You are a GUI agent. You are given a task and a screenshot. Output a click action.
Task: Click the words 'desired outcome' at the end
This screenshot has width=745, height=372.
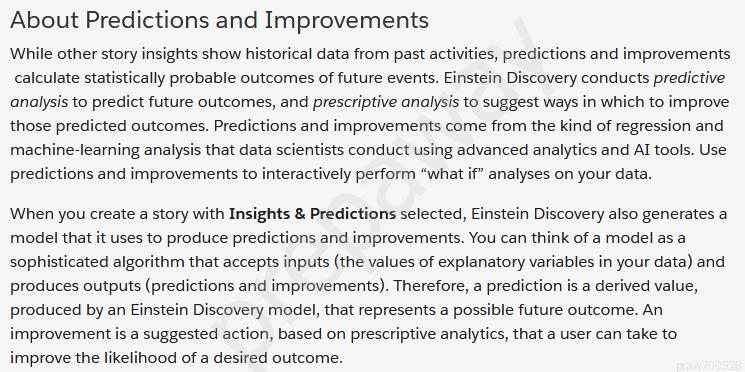[277, 357]
